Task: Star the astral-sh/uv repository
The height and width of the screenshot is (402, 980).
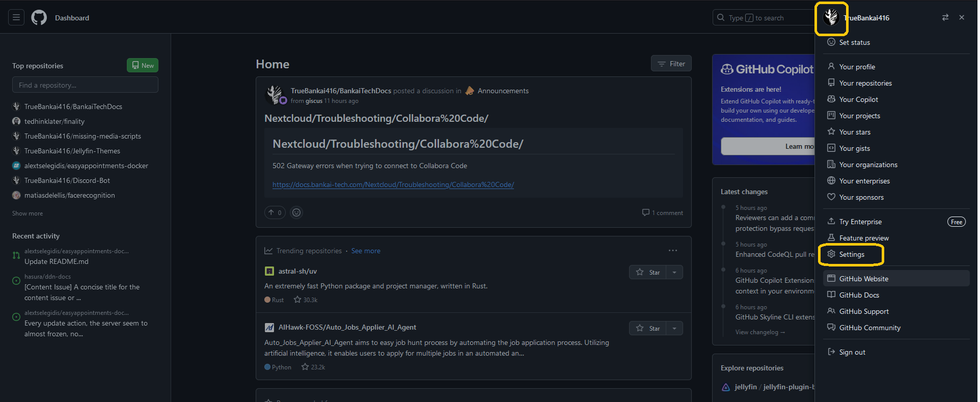Action: [x=647, y=272]
